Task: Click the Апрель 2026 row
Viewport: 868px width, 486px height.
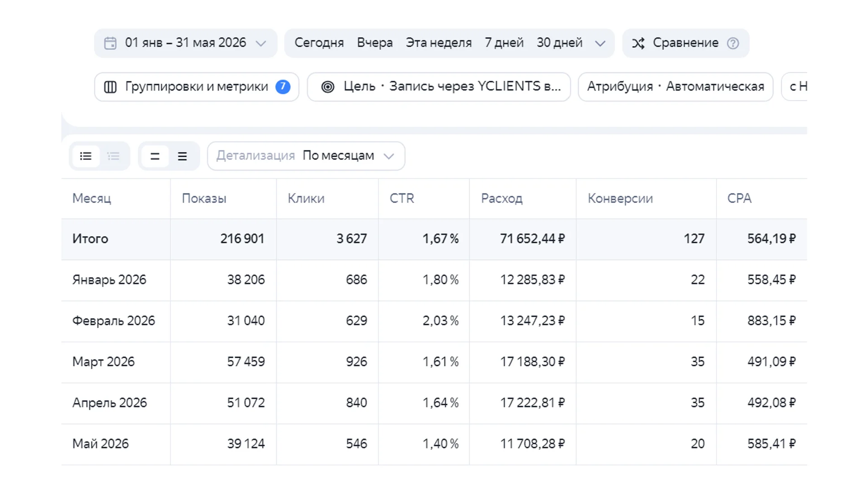Action: click(434, 403)
